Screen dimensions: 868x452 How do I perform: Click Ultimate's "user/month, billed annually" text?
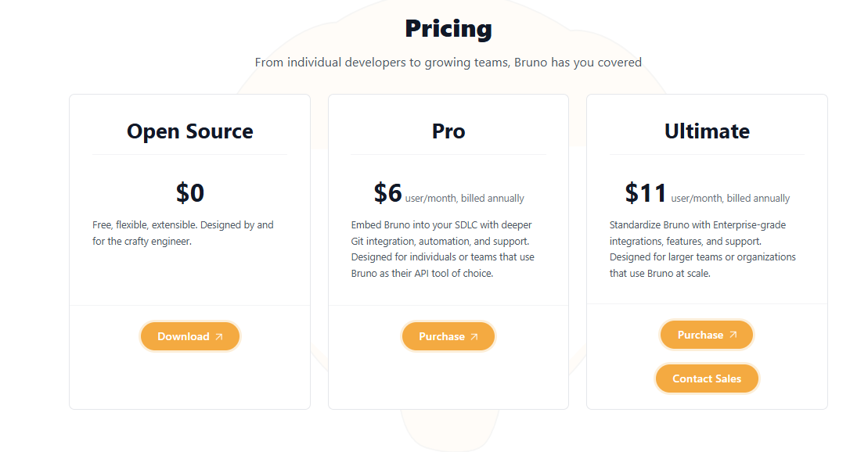pyautogui.click(x=730, y=198)
